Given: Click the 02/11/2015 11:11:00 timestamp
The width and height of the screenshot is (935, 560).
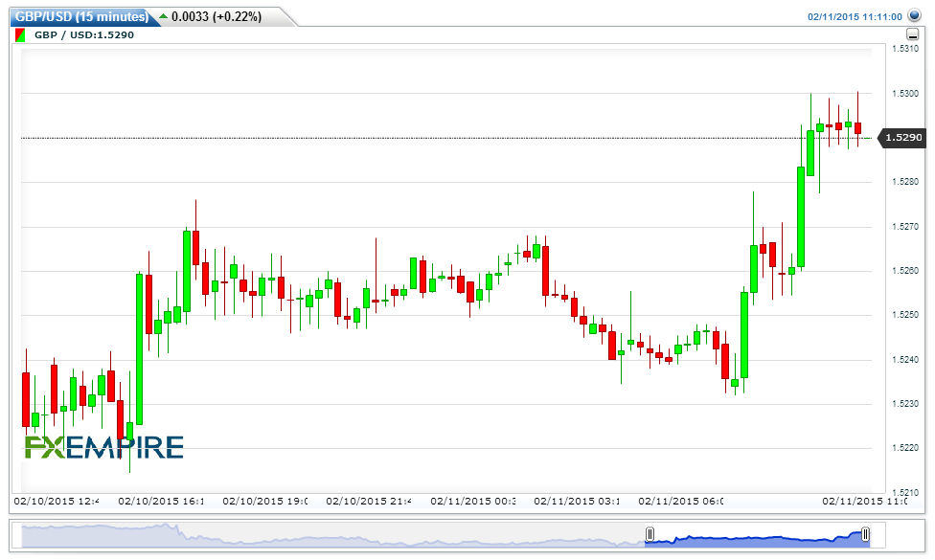Looking at the screenshot, I should (855, 16).
